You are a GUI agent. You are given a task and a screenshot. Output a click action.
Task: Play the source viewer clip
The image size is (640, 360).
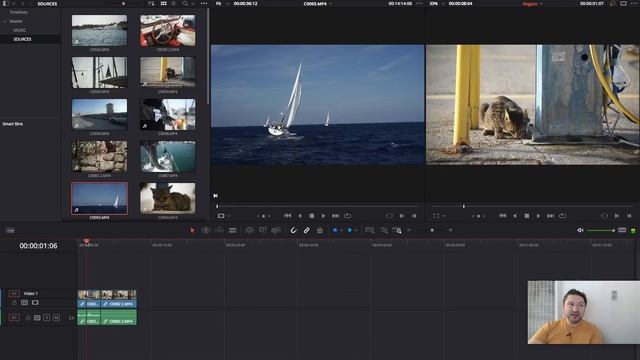[323, 216]
